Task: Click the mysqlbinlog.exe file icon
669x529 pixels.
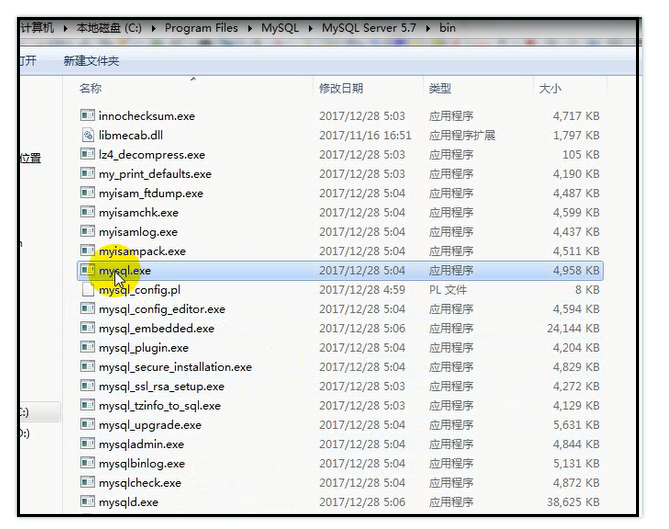Action: pos(87,463)
